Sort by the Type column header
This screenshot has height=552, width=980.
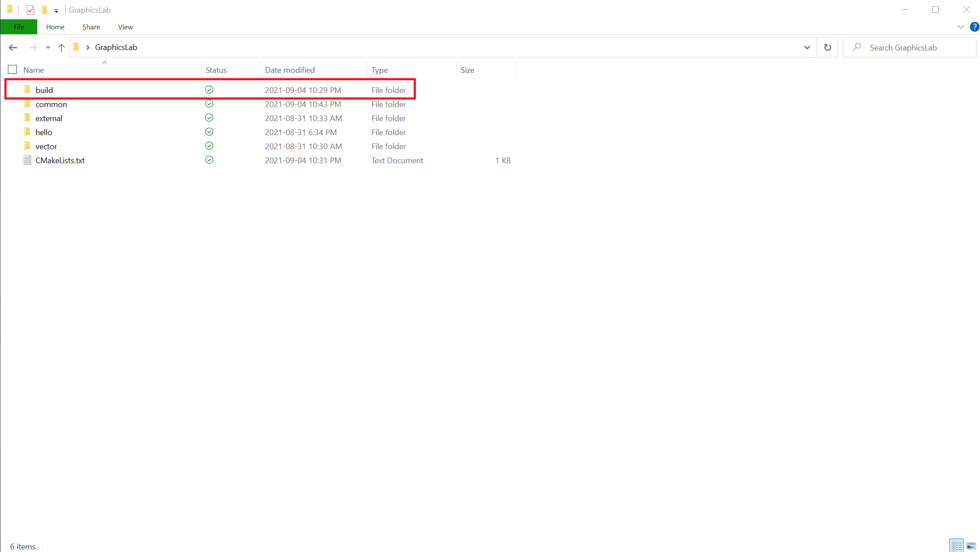(x=411, y=70)
